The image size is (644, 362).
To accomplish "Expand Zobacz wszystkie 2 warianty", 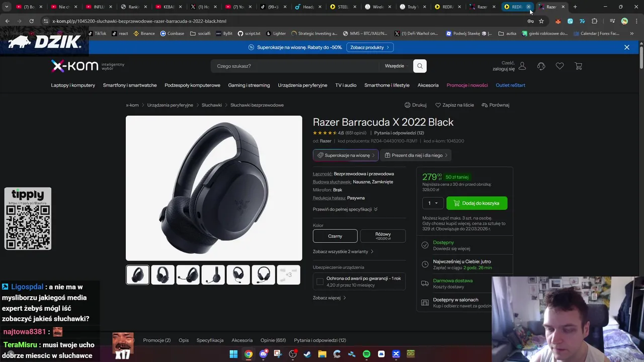I will pyautogui.click(x=343, y=251).
